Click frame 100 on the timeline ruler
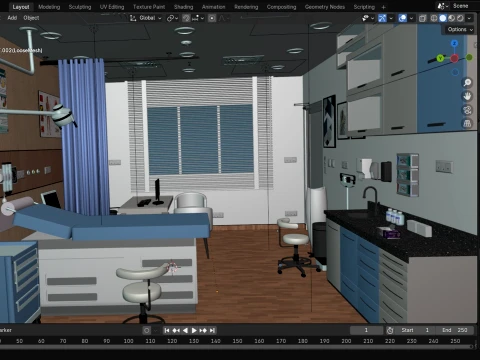 (x=128, y=341)
